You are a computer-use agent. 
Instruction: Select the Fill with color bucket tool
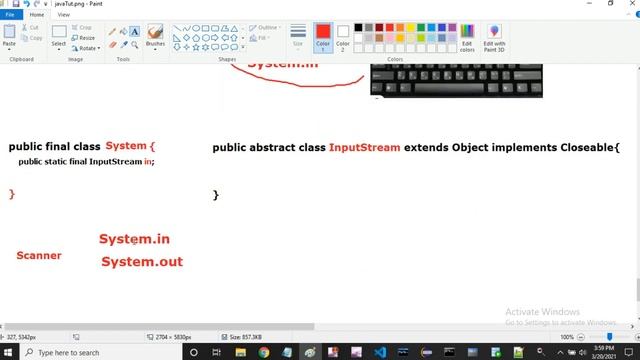pyautogui.click(x=123, y=31)
